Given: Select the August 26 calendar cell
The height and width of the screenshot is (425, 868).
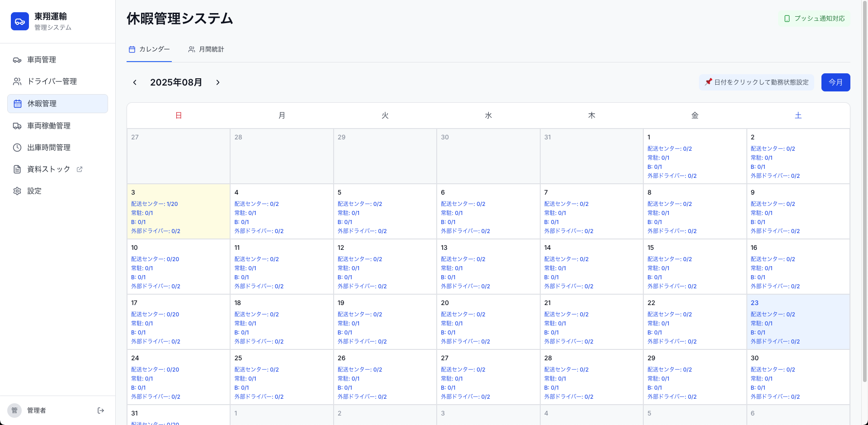Looking at the screenshot, I should point(385,377).
